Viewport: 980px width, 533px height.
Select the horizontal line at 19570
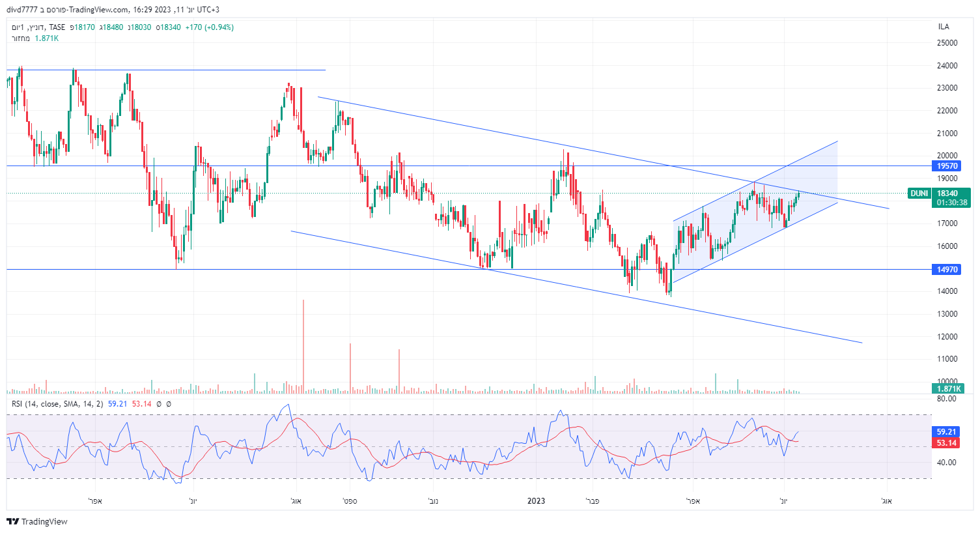pyautogui.click(x=469, y=166)
